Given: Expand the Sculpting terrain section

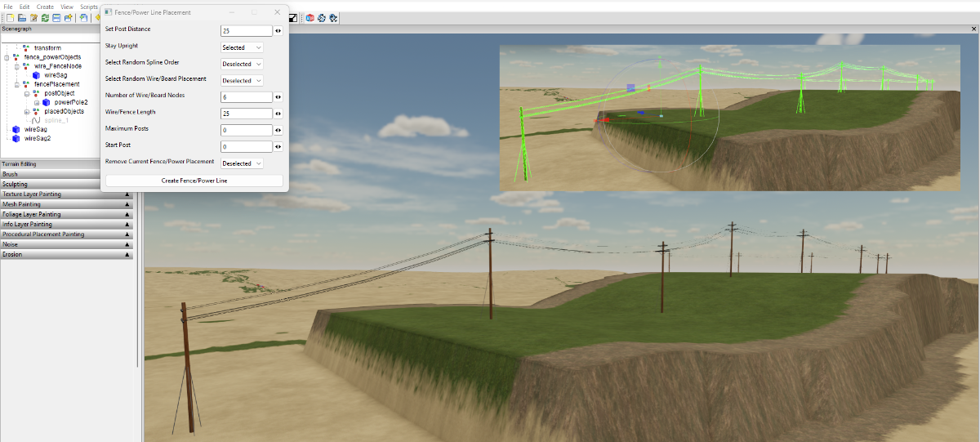Looking at the screenshot, I should tap(65, 184).
